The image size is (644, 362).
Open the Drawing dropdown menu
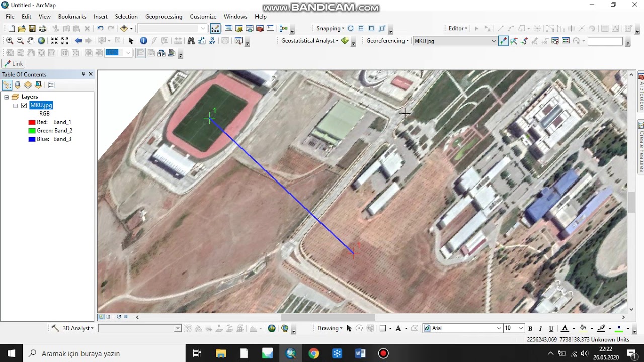[x=330, y=328]
